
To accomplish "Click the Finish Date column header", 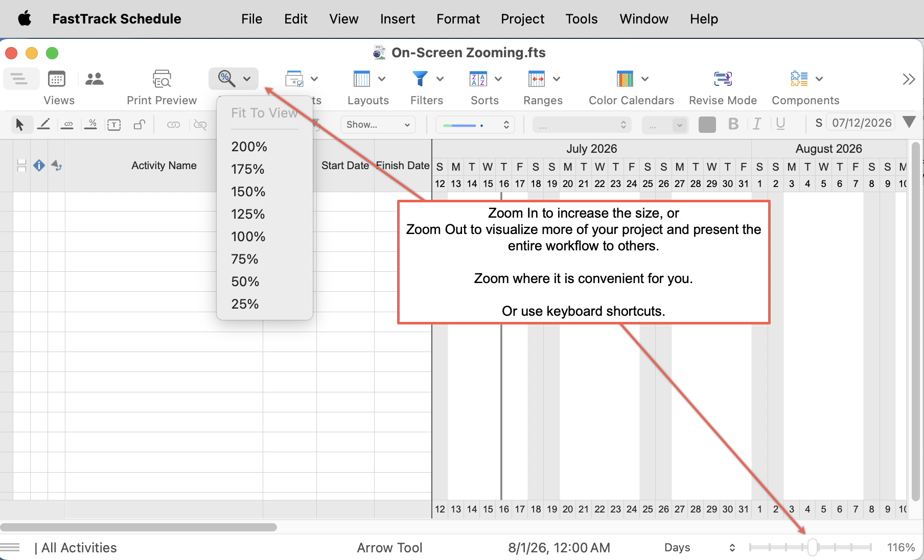I will coord(403,166).
